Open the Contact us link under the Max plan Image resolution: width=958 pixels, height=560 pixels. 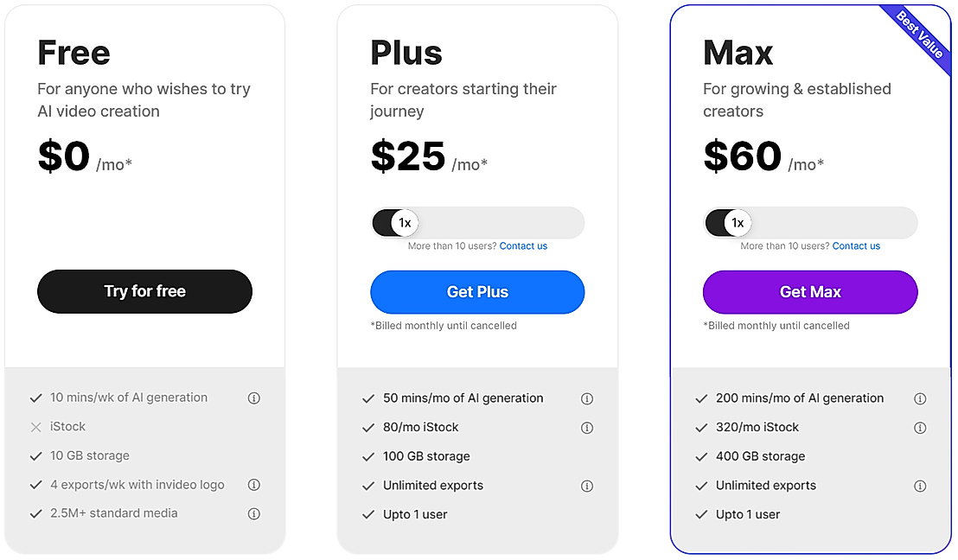[x=856, y=245]
